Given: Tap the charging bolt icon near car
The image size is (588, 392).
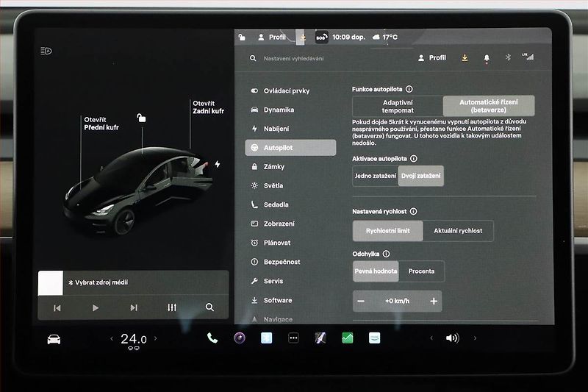Looking at the screenshot, I should coord(218,164).
